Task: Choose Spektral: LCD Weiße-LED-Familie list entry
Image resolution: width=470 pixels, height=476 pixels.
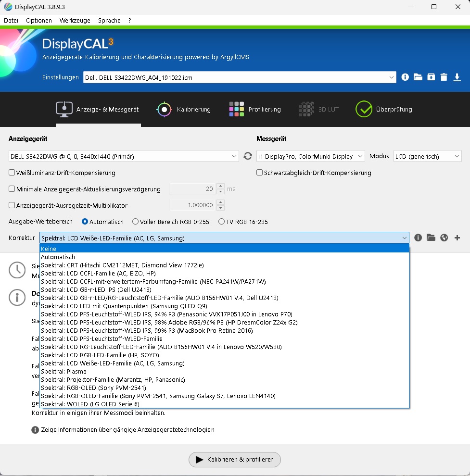Action: point(225,363)
